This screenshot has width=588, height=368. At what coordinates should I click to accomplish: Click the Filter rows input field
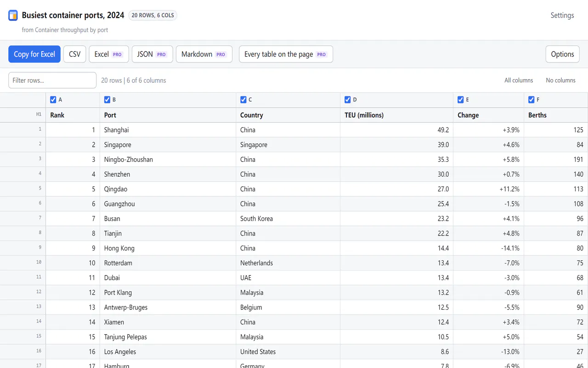tap(52, 80)
